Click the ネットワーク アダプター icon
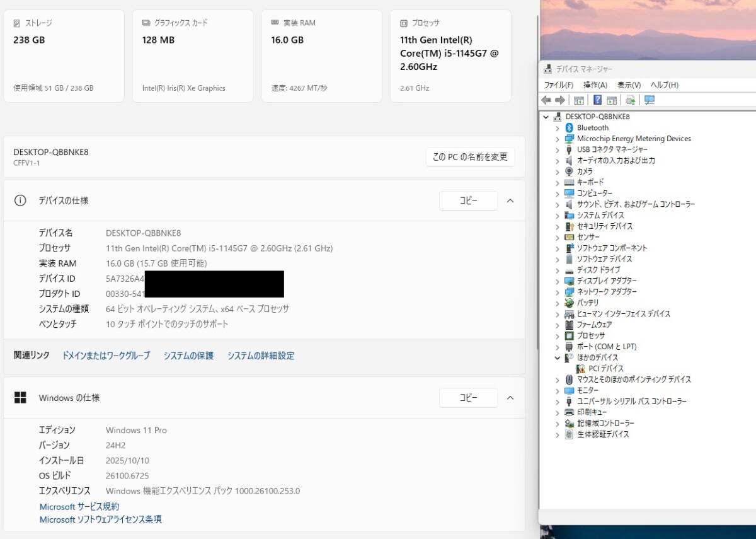Screen dimensions: 756x539 570,292
